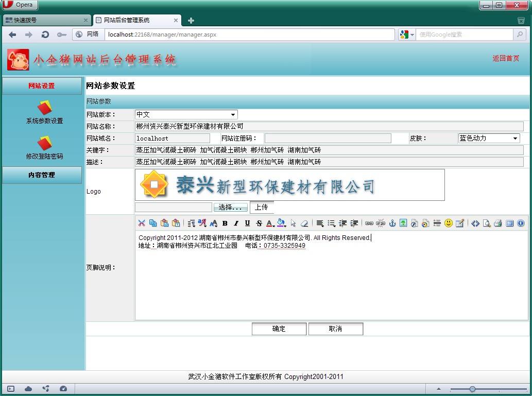Click the Google search box

coord(465,35)
